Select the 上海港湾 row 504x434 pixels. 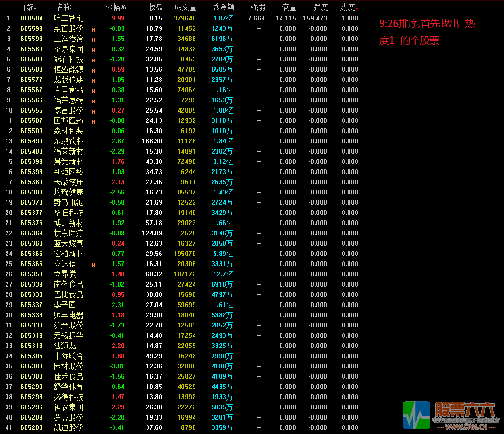pos(182,39)
